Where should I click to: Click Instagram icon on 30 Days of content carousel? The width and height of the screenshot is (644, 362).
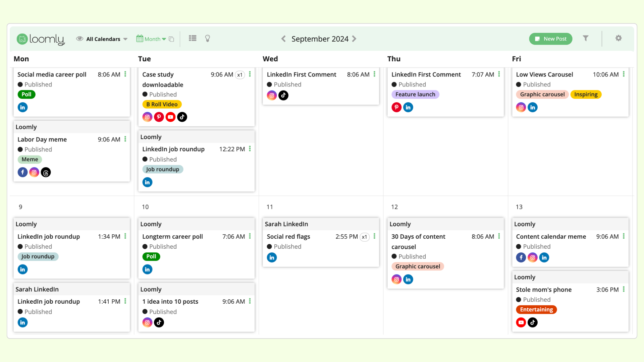click(396, 279)
